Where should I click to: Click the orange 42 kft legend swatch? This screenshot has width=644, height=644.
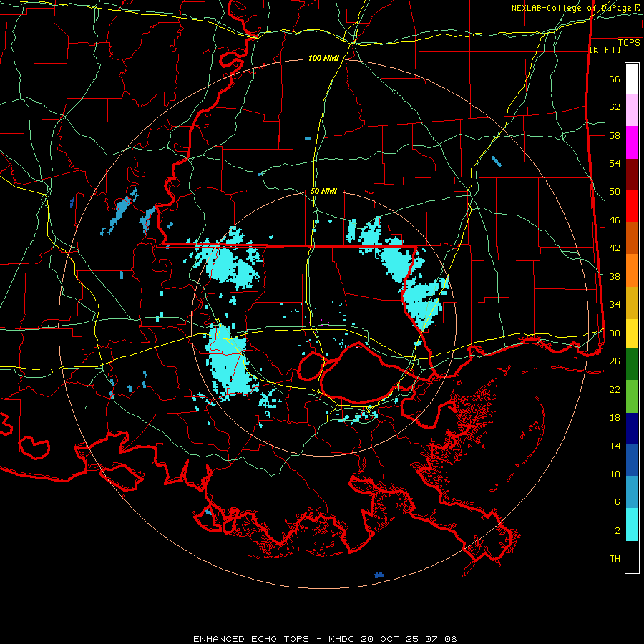point(632,238)
